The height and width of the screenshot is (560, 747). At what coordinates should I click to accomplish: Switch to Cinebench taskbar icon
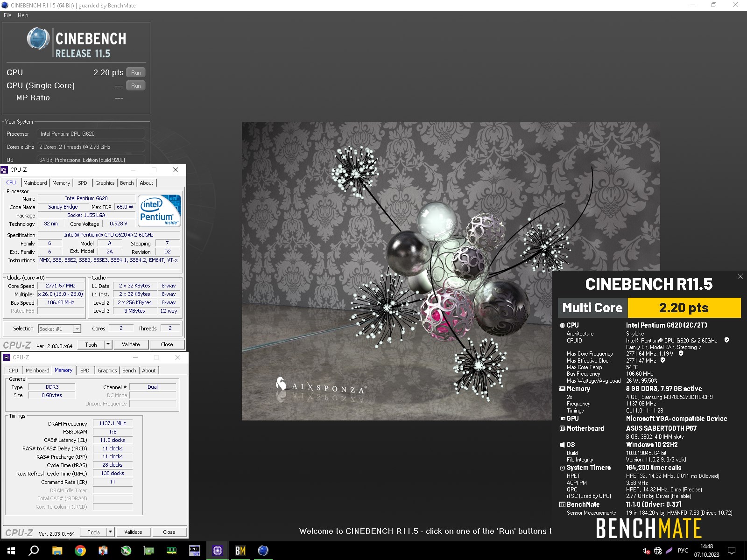[x=263, y=551]
